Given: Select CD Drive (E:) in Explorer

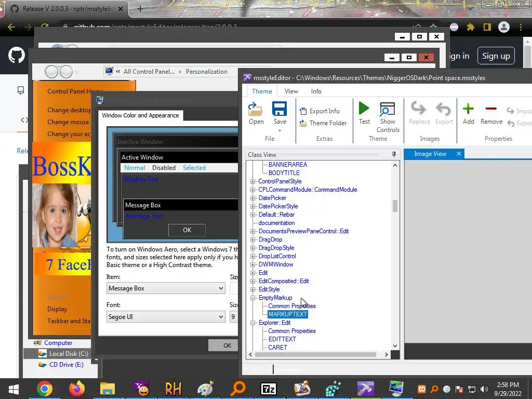Looking at the screenshot, I should tap(66, 365).
